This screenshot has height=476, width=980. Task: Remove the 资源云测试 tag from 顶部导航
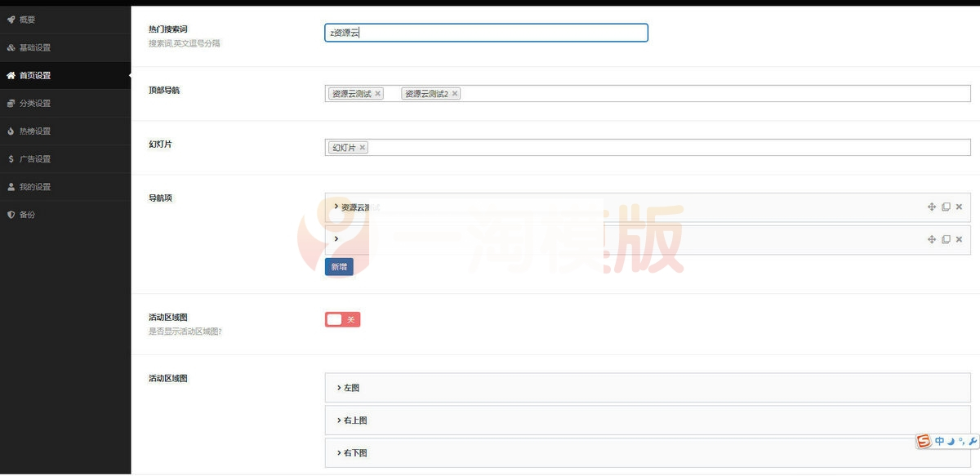pos(378,93)
